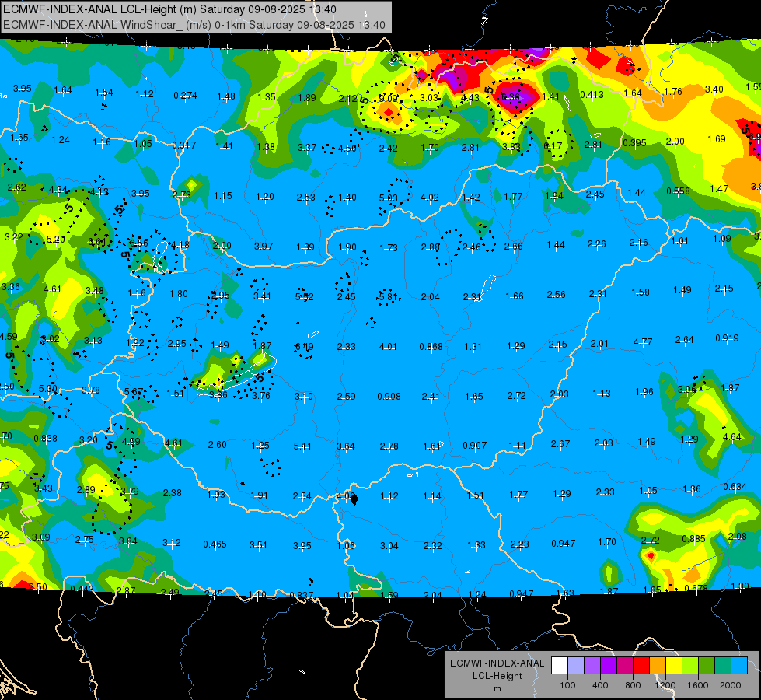Click the wind shear value '3.22'

[13, 237]
